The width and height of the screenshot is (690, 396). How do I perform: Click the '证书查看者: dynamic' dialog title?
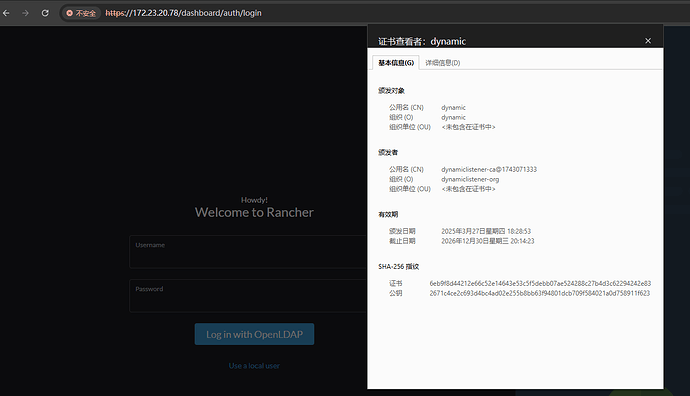422,41
